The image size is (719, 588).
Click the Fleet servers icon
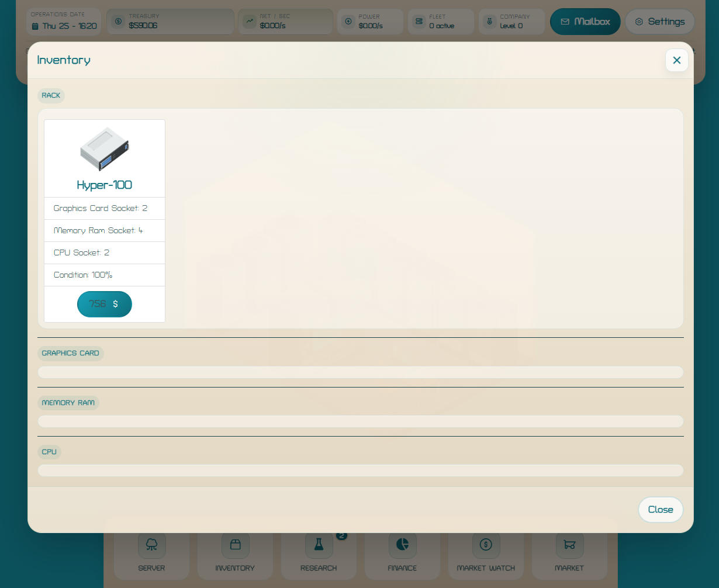pyautogui.click(x=419, y=22)
